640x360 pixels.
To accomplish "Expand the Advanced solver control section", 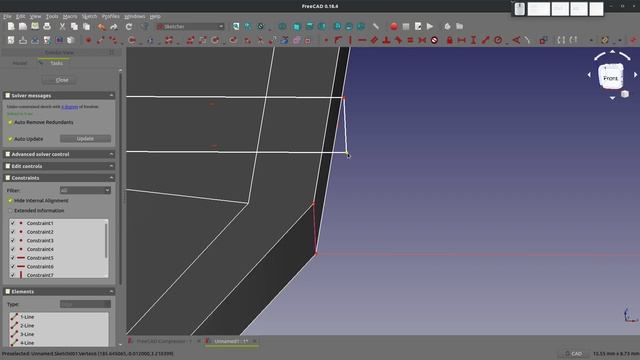I will pyautogui.click(x=111, y=154).
